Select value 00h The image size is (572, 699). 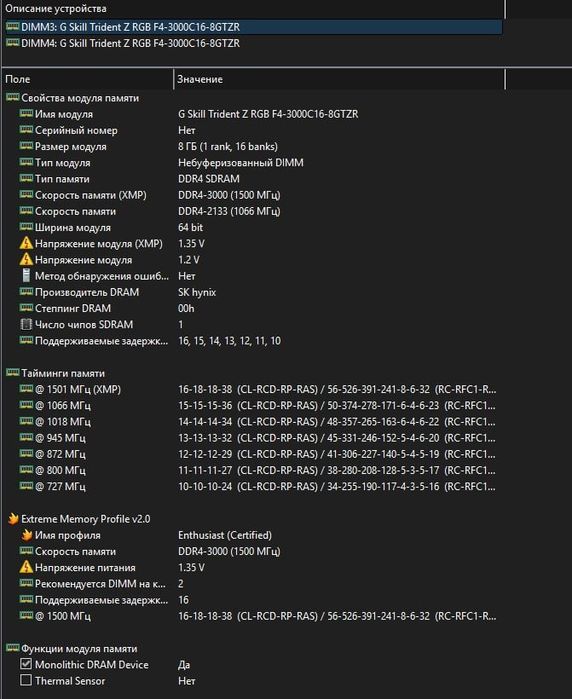[186, 308]
